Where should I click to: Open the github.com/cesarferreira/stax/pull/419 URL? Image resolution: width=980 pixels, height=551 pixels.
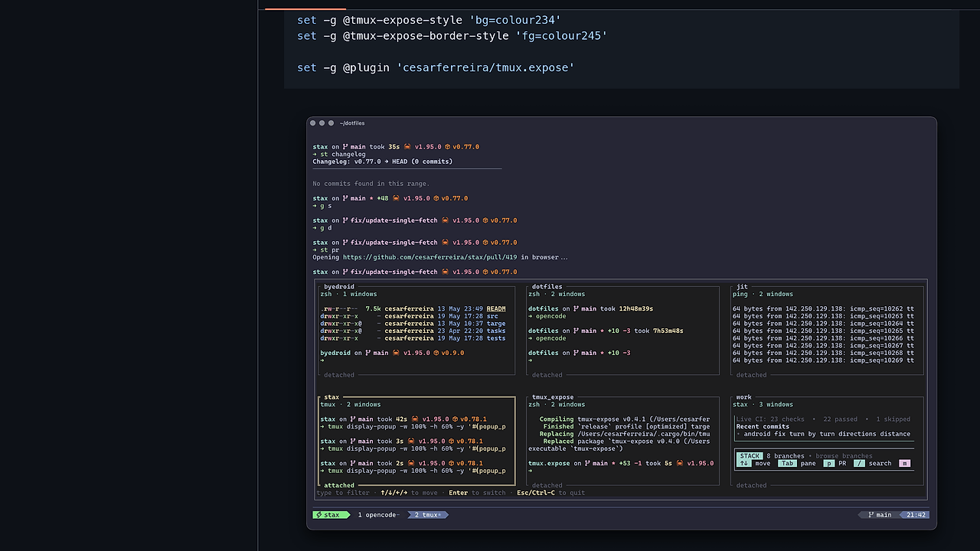click(430, 257)
